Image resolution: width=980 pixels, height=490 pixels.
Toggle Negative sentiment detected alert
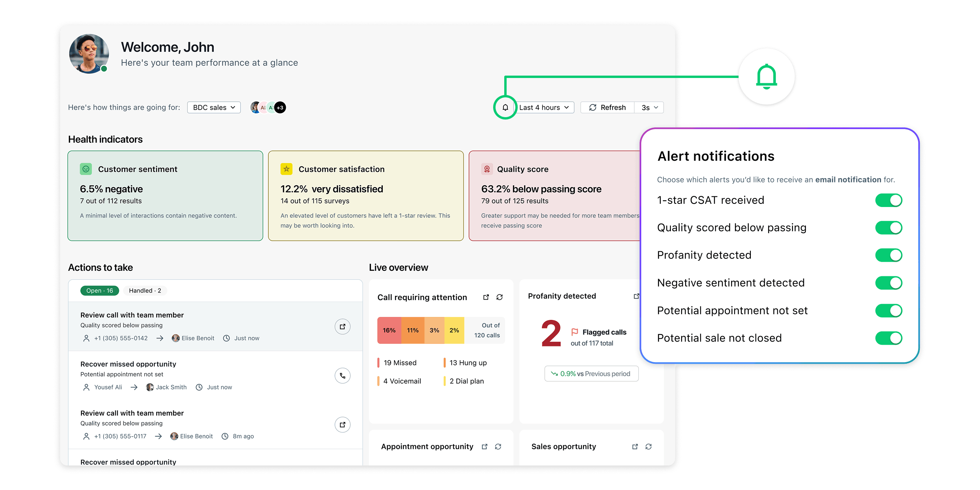pyautogui.click(x=889, y=283)
